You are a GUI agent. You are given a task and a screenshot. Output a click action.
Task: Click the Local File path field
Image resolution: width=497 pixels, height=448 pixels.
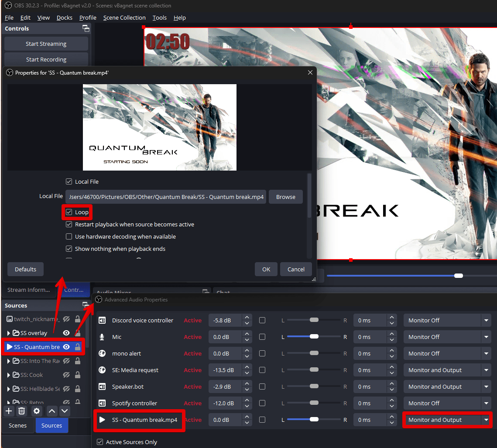[x=166, y=197]
